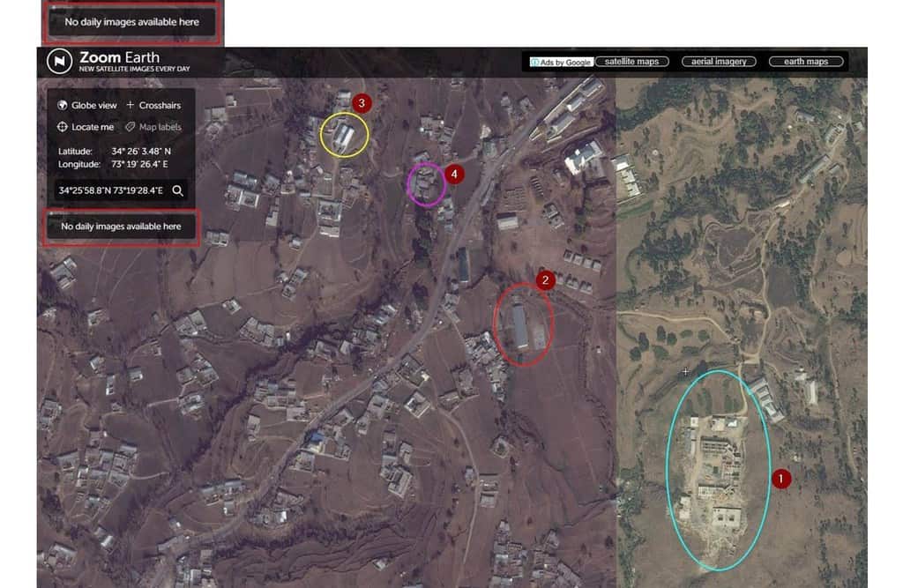Click red marker number 1

pyautogui.click(x=780, y=479)
